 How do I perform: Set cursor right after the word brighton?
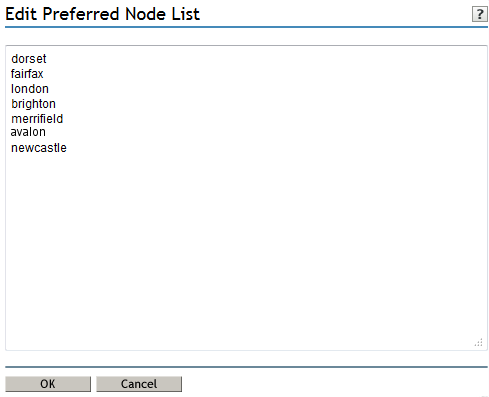tap(56, 104)
